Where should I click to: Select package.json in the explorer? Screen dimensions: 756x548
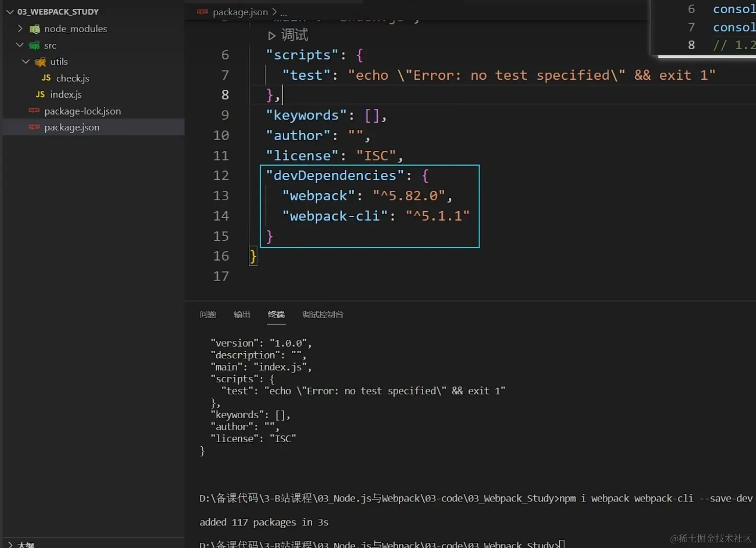click(x=72, y=127)
